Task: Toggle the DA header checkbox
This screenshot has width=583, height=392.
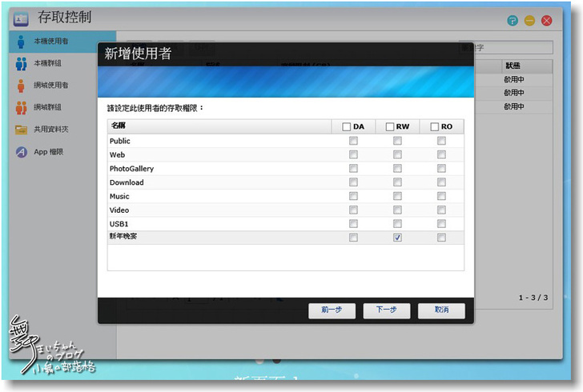Action: 346,126
